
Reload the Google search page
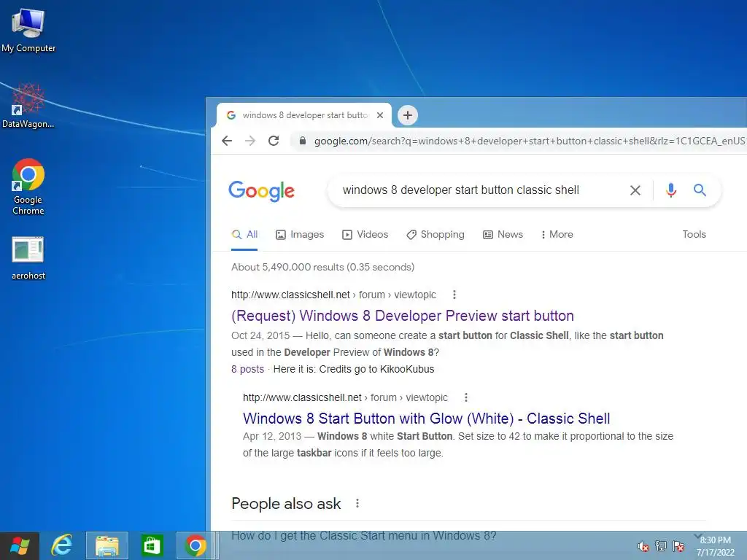pos(274,141)
